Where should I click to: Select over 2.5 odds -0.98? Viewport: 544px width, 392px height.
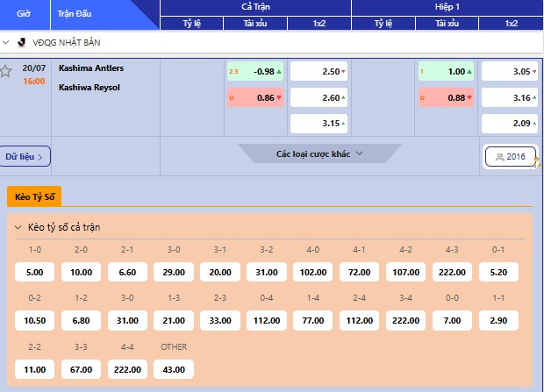[255, 71]
